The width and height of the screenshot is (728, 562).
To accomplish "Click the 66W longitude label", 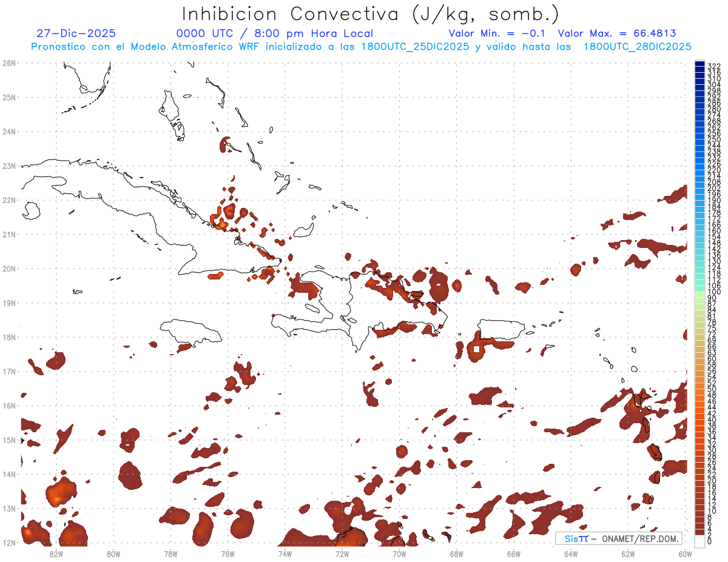I will point(514,554).
